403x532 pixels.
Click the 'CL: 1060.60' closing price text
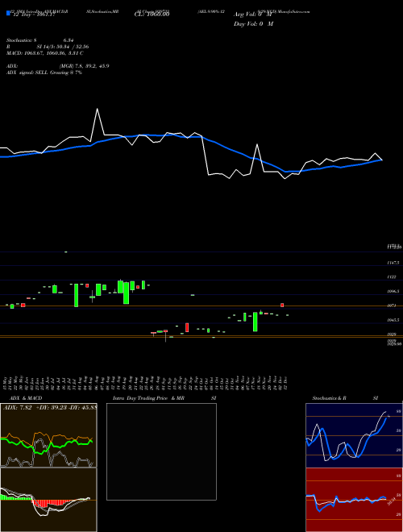coord(152,14)
